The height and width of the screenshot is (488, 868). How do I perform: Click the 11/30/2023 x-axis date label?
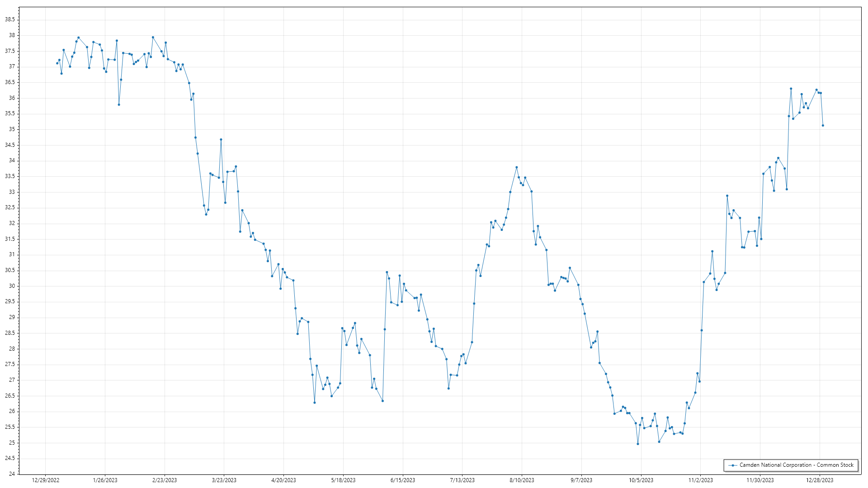(x=760, y=480)
